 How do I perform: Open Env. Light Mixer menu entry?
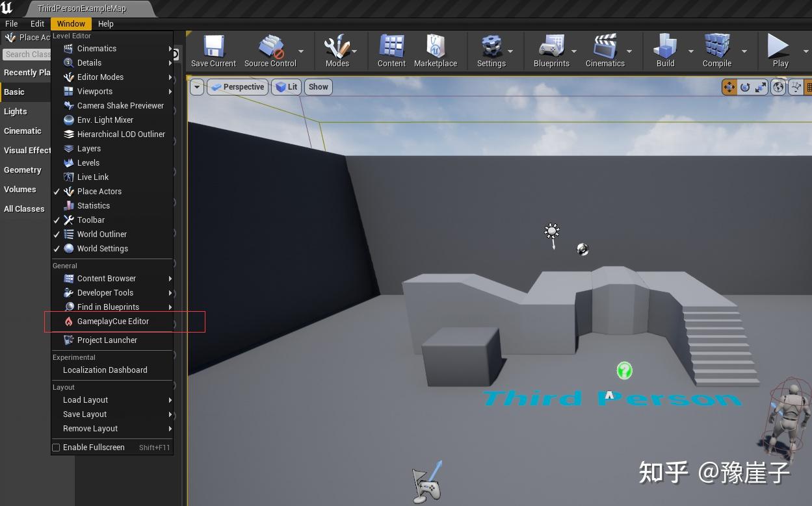[x=112, y=120]
